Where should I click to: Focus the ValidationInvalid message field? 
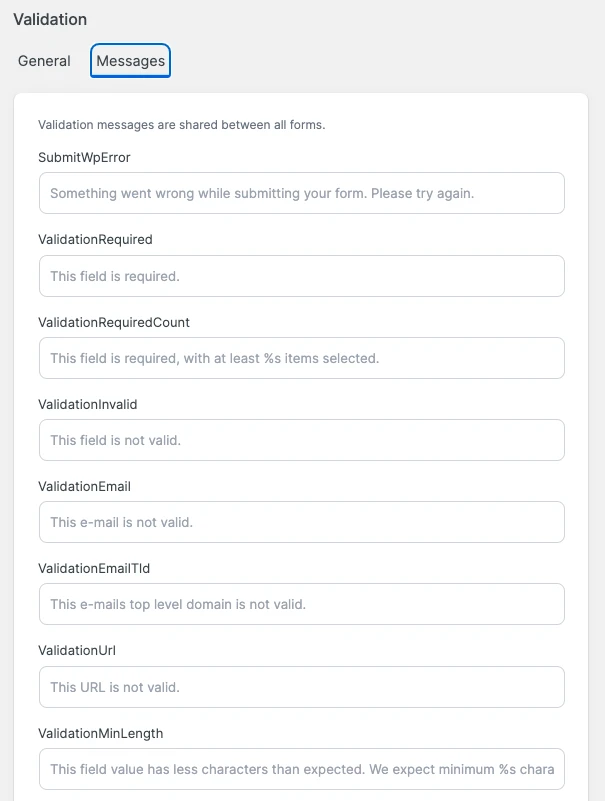coord(301,440)
